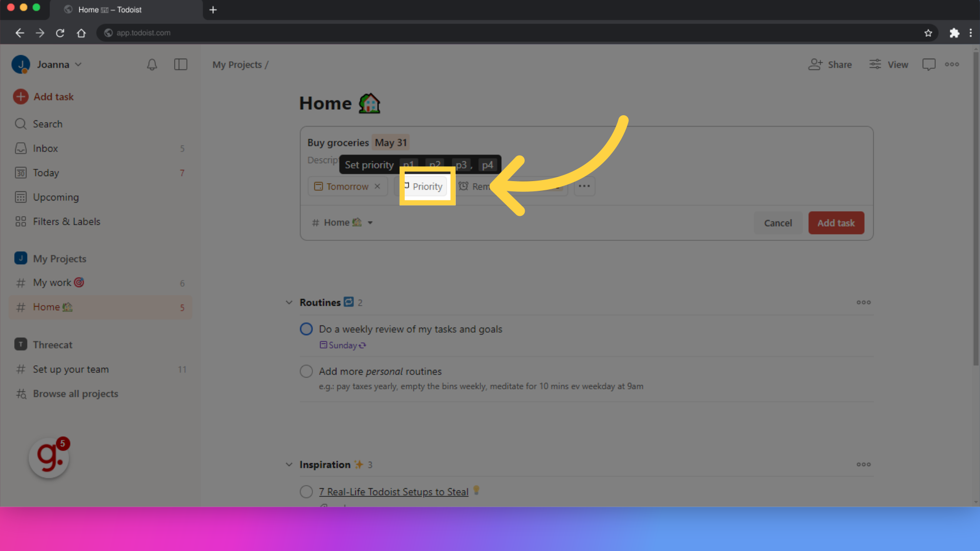The image size is (980, 551).
Task: Toggle checkbox for 7 Real-Life Todoist Setups
Action: [x=307, y=492]
